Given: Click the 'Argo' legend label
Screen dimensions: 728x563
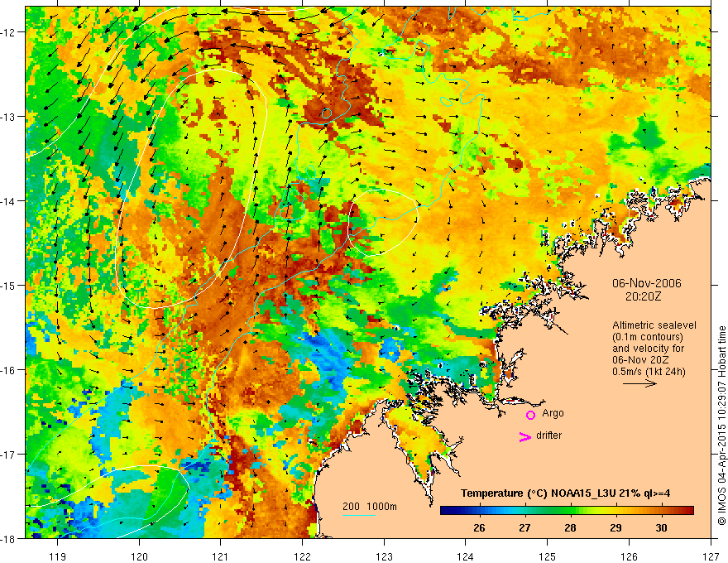Looking at the screenshot, I should click(553, 413).
